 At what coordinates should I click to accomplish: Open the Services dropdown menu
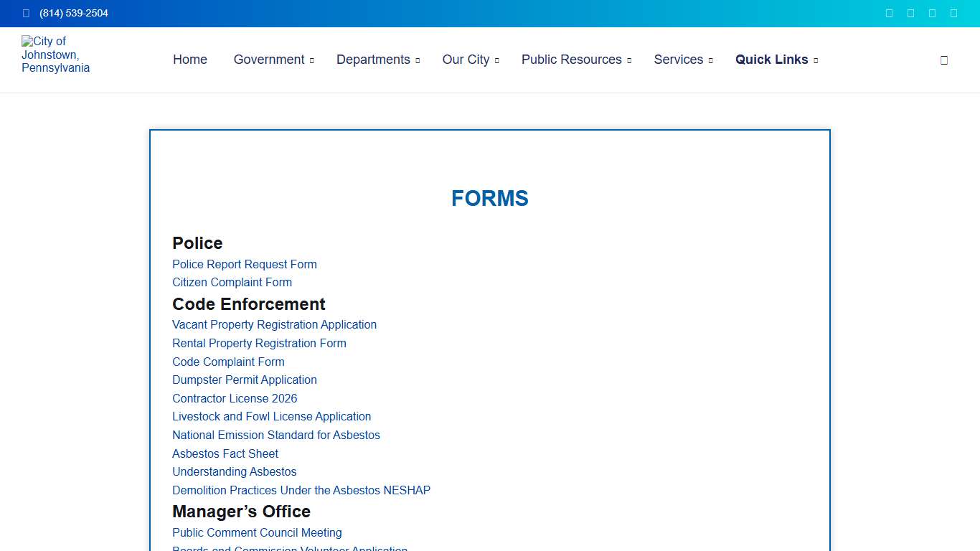pos(679,60)
